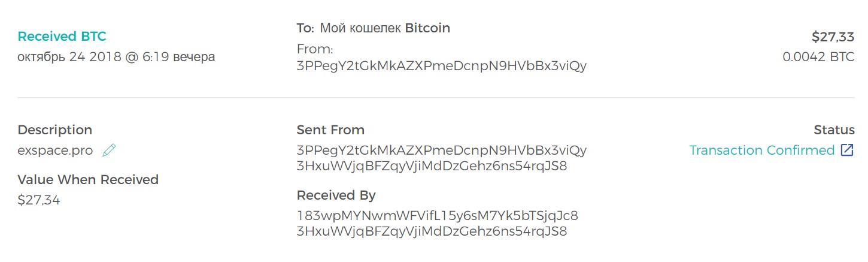The image size is (868, 262).
Task: Click the exspace.pro description text
Action: [55, 150]
